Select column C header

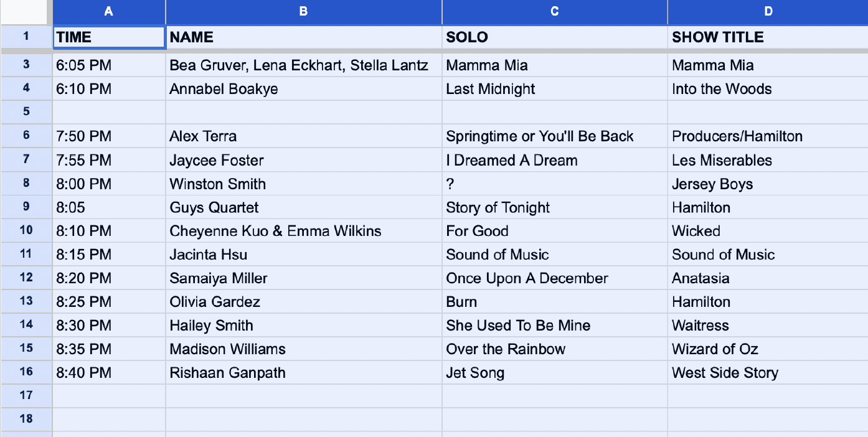554,11
